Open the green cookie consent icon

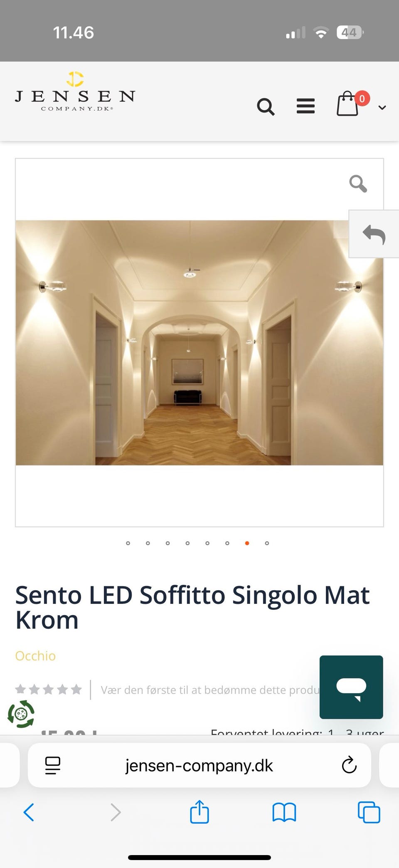click(21, 714)
